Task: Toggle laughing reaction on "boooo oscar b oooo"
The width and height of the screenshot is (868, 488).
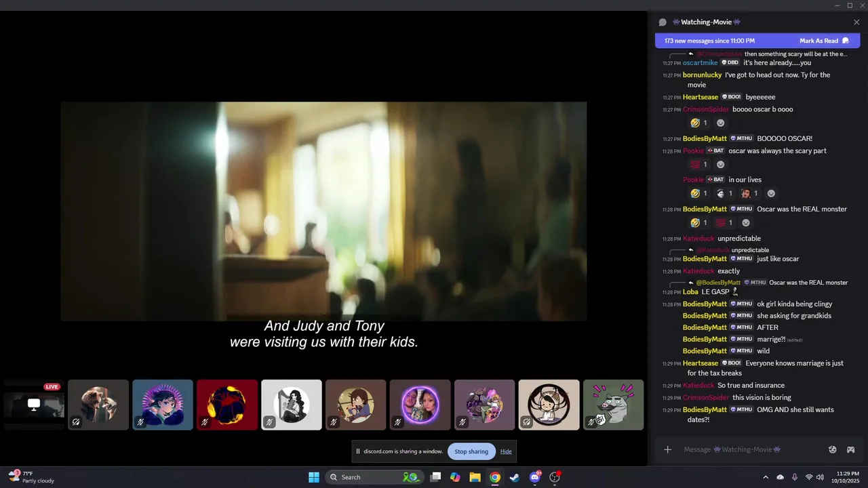Action: [698, 123]
